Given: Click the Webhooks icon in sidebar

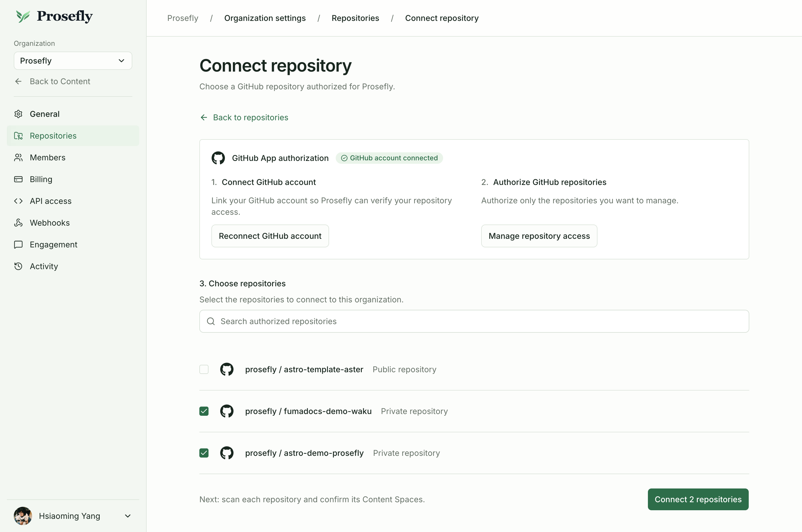Looking at the screenshot, I should [18, 222].
